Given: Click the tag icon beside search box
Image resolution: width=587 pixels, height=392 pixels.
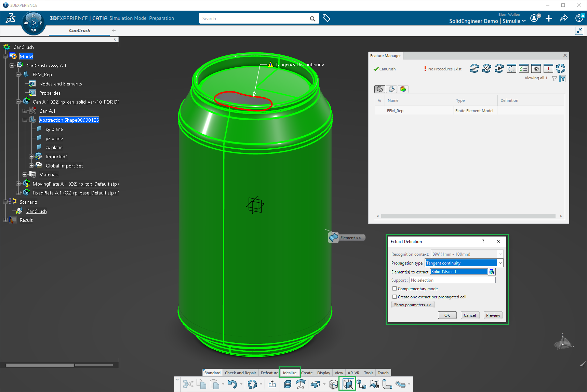Looking at the screenshot, I should click(x=326, y=18).
